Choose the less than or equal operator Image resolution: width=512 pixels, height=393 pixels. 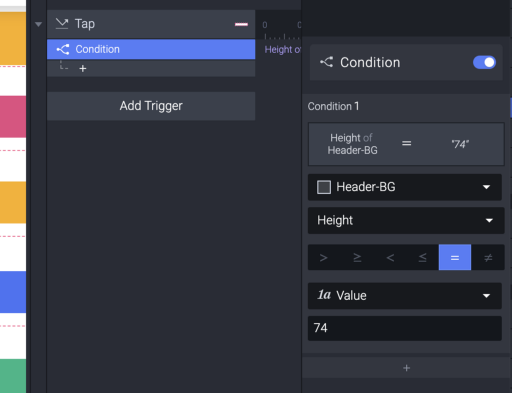coord(422,257)
